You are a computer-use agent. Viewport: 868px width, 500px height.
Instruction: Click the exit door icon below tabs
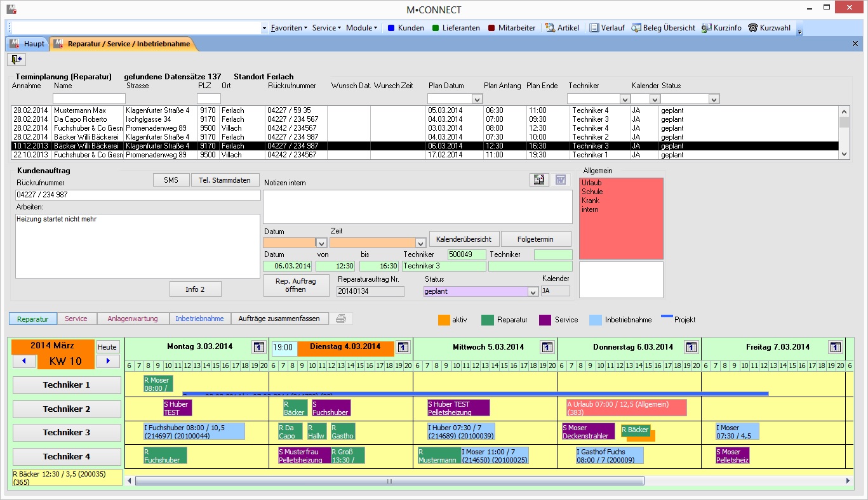pyautogui.click(x=17, y=59)
